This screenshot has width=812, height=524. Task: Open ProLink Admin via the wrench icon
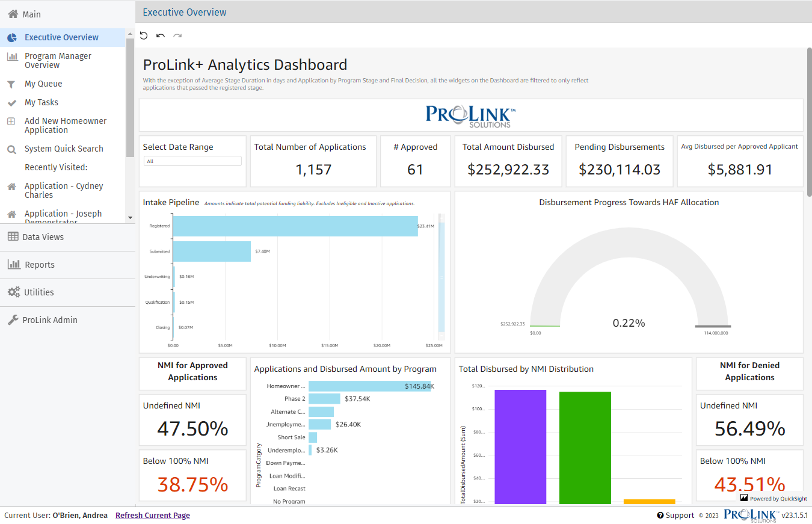point(12,319)
